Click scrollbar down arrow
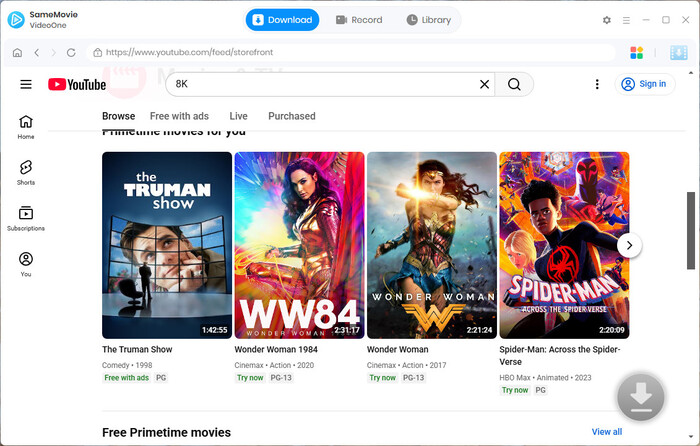700x446 pixels. [x=691, y=436]
